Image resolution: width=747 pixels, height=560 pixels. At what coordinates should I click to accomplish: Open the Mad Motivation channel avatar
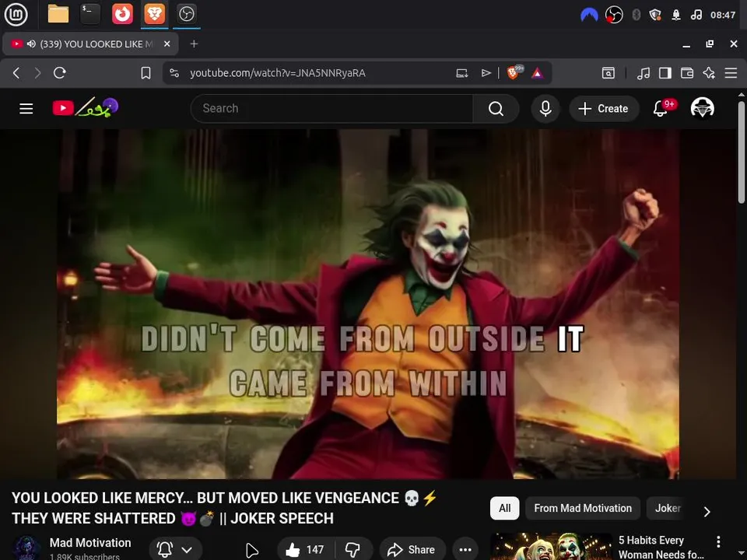pyautogui.click(x=26, y=548)
